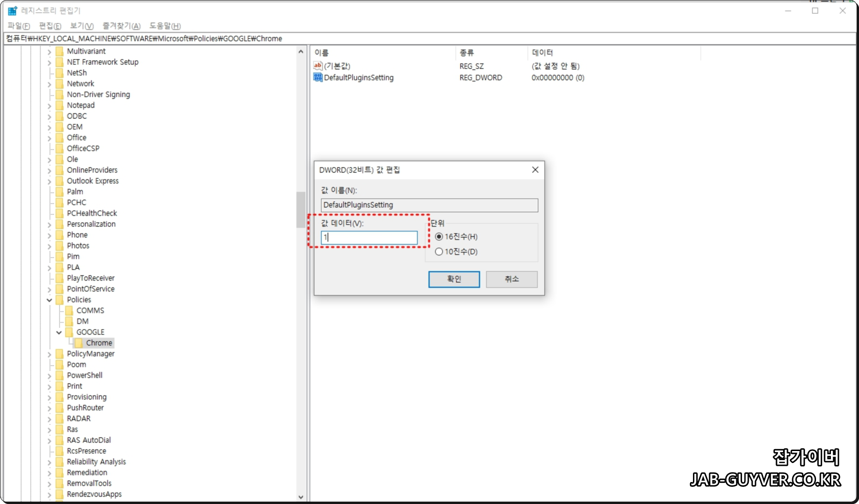Click the Office folder icon
The image size is (859, 504).
(x=60, y=137)
